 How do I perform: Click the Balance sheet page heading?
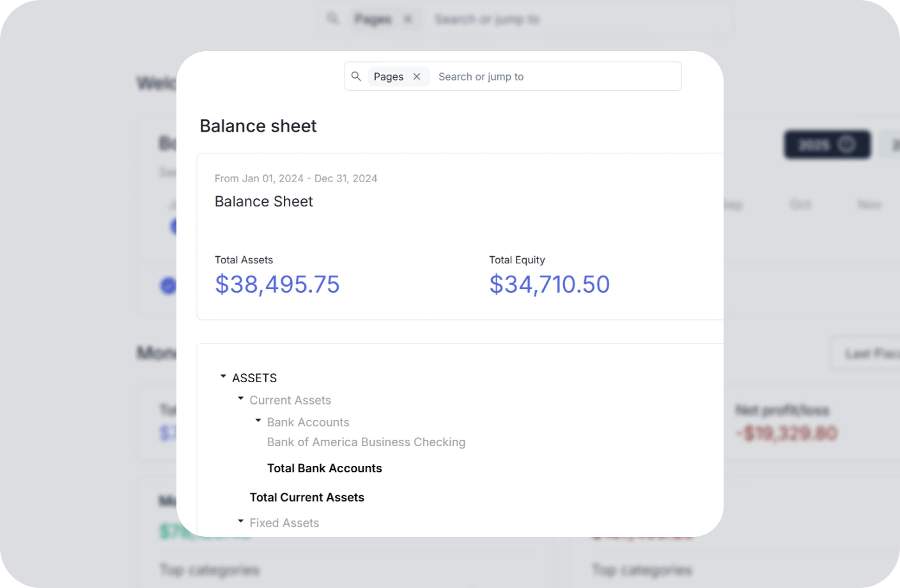tap(258, 126)
